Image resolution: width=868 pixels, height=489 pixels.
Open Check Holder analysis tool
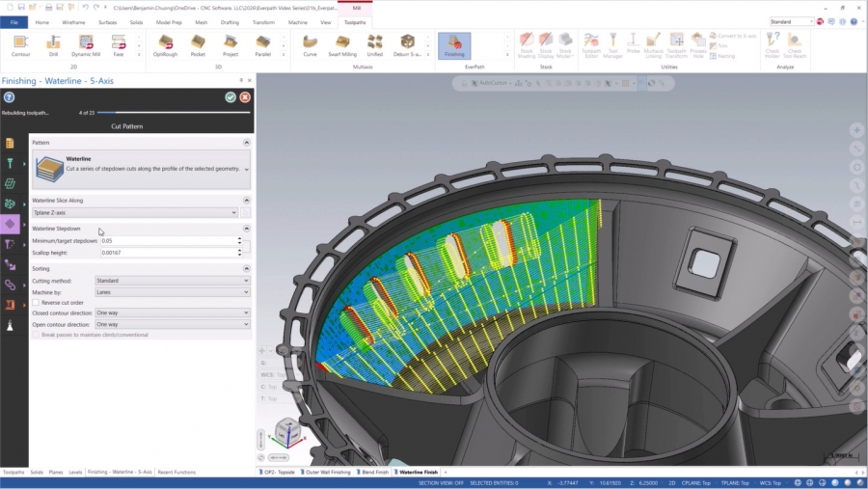(773, 45)
